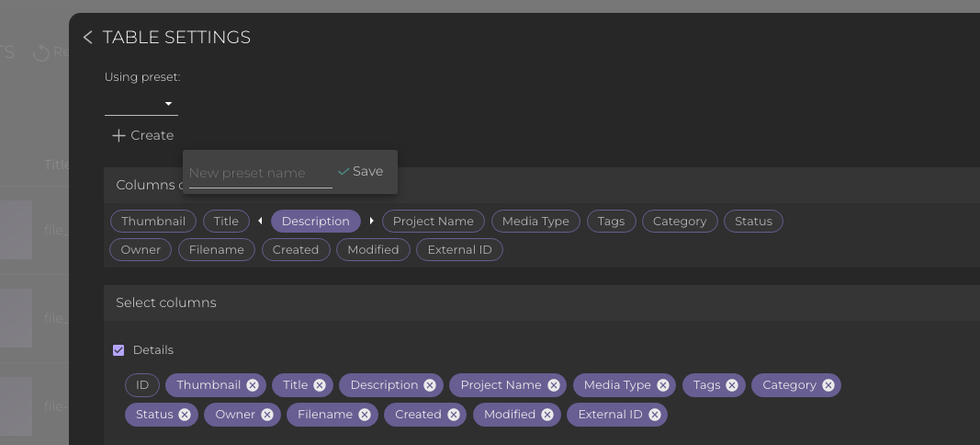Remove Project Name using its x icon
Viewport: 980px width, 445px height.
(x=554, y=385)
